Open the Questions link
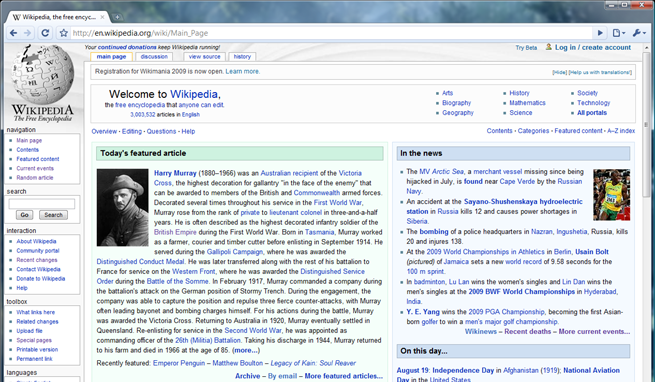The height and width of the screenshot is (382, 655). click(161, 131)
